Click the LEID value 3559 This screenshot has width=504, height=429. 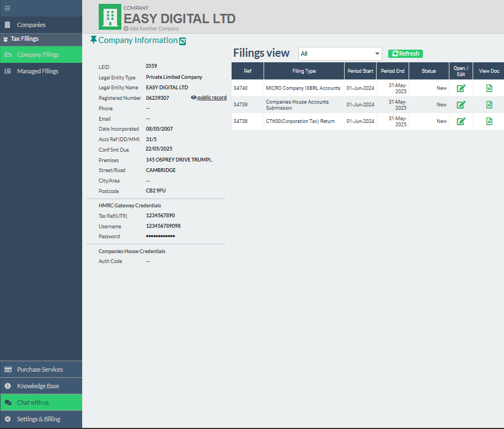coord(151,66)
